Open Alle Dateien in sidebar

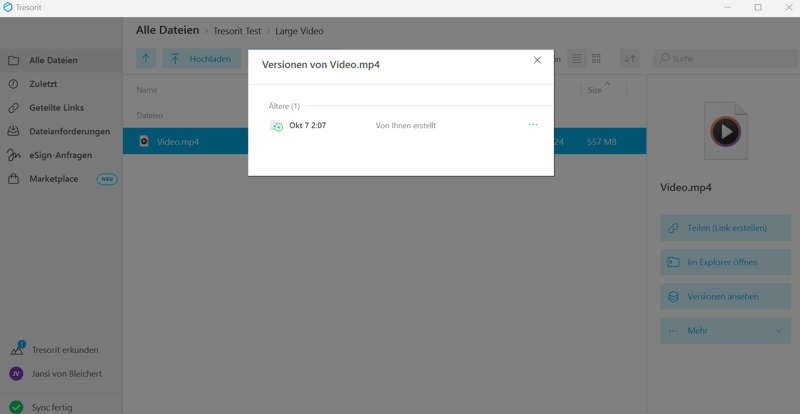(x=61, y=60)
